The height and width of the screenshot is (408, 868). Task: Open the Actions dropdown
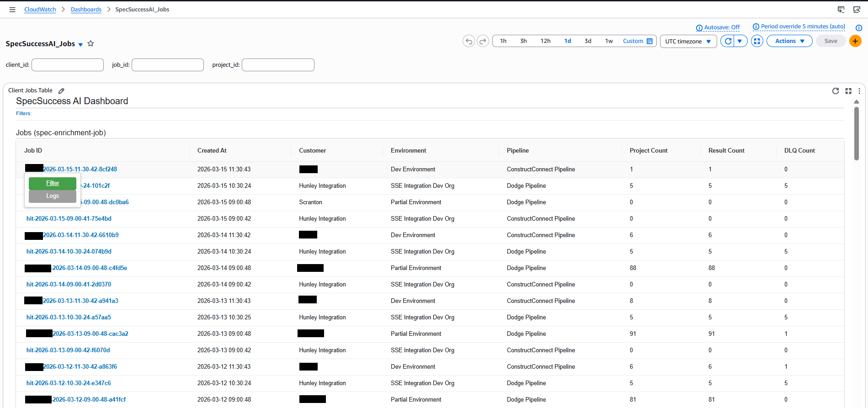point(789,41)
